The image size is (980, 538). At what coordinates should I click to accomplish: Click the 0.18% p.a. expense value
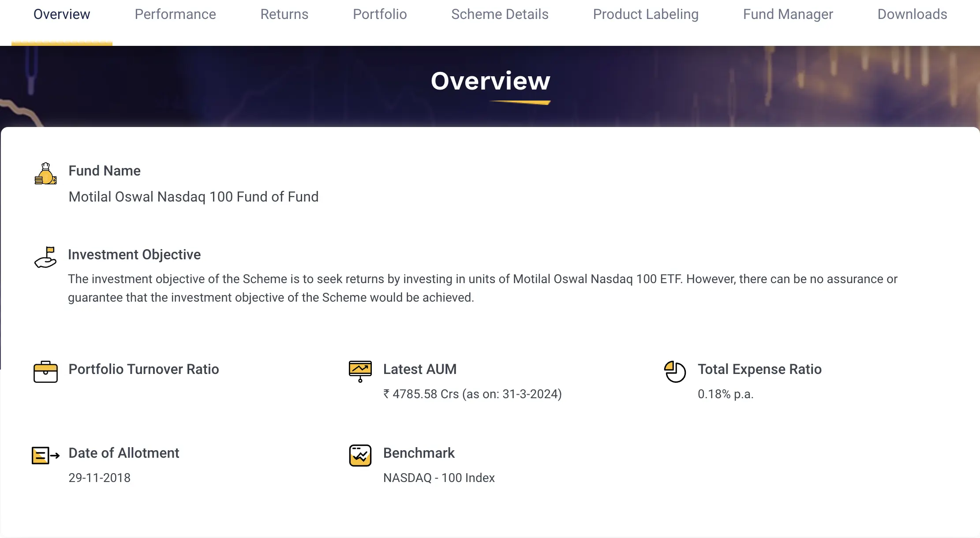coord(726,394)
